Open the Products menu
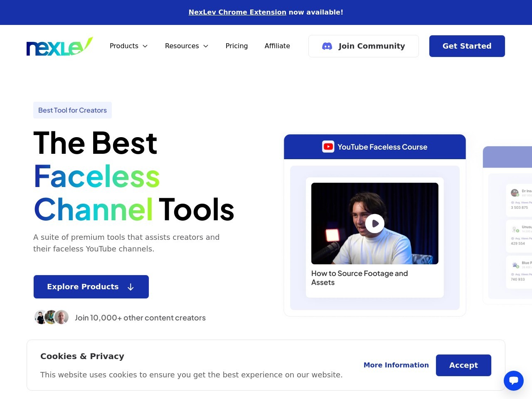This screenshot has width=532, height=399. 129,46
